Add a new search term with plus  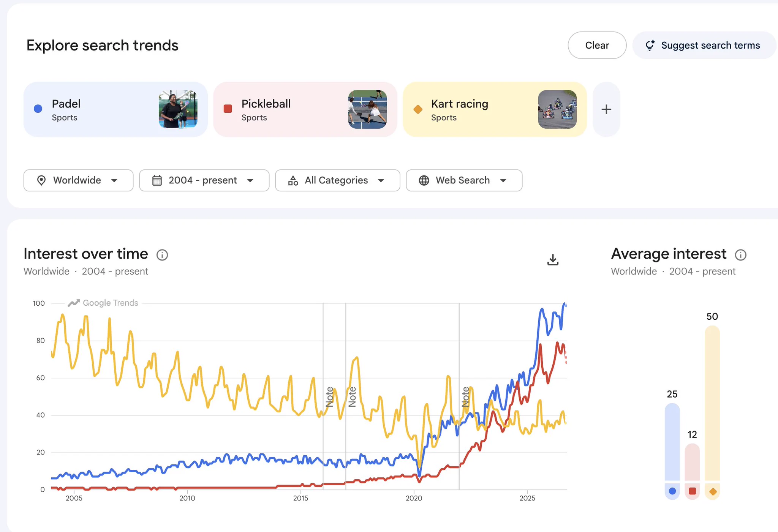pyautogui.click(x=606, y=109)
